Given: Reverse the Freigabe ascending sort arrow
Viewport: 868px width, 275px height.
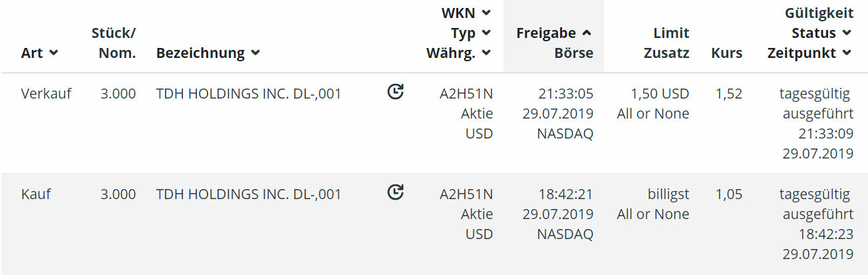Looking at the screenshot, I should (x=587, y=33).
